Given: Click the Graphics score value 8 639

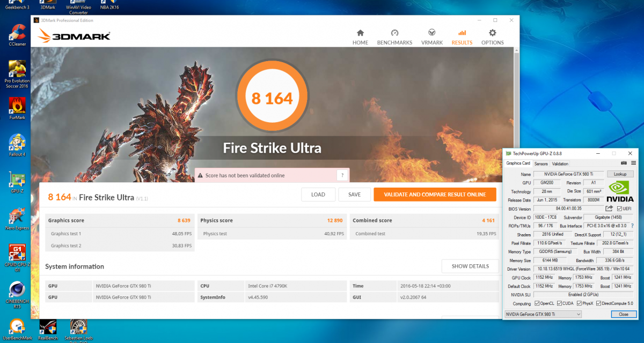Looking at the screenshot, I should click(x=184, y=220).
